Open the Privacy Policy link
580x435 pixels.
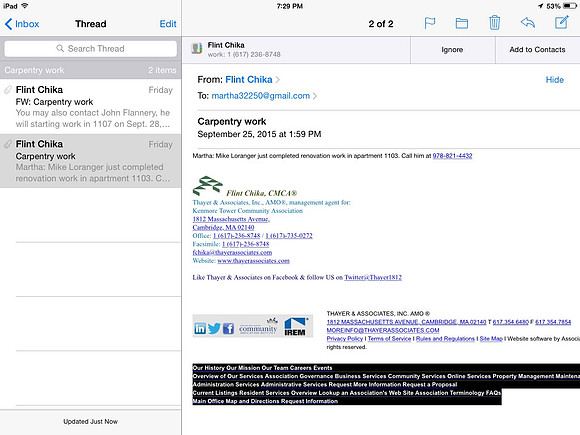pos(344,339)
